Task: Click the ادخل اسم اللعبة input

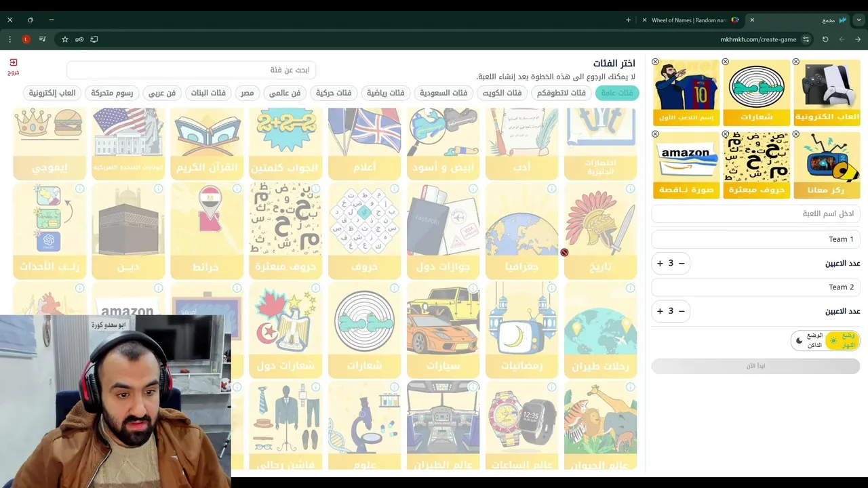Action: point(755,213)
